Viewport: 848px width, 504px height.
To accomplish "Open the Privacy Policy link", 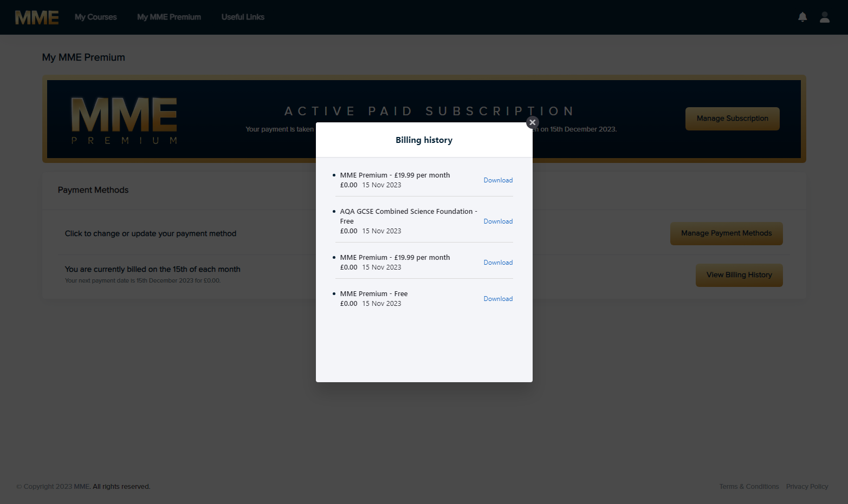I will point(807,487).
